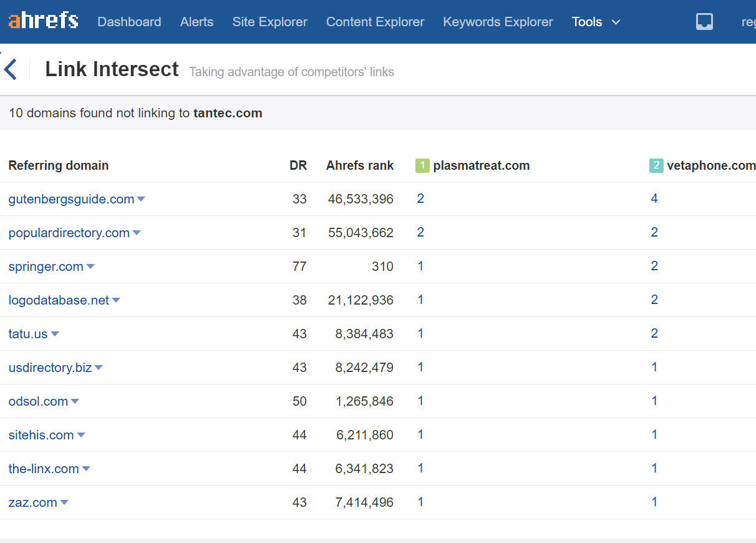The height and width of the screenshot is (543, 756).
Task: Open the zaz.com referring domain link
Action: coord(33,502)
